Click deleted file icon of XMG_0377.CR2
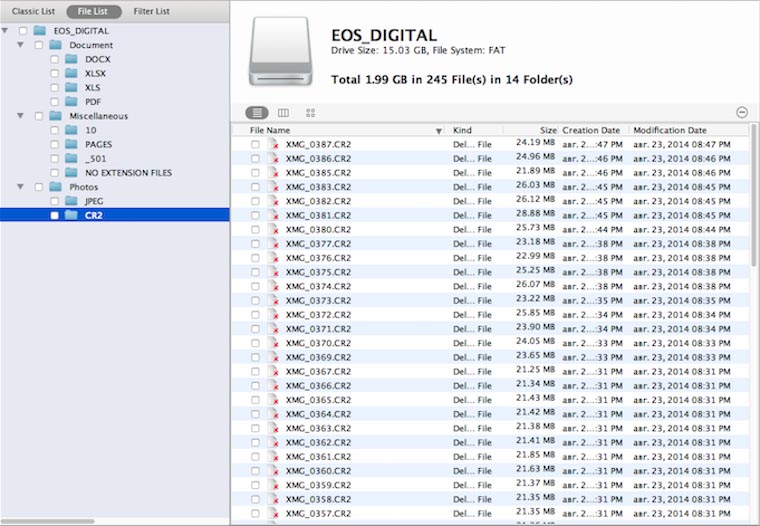The width and height of the screenshot is (760, 526). 274,244
